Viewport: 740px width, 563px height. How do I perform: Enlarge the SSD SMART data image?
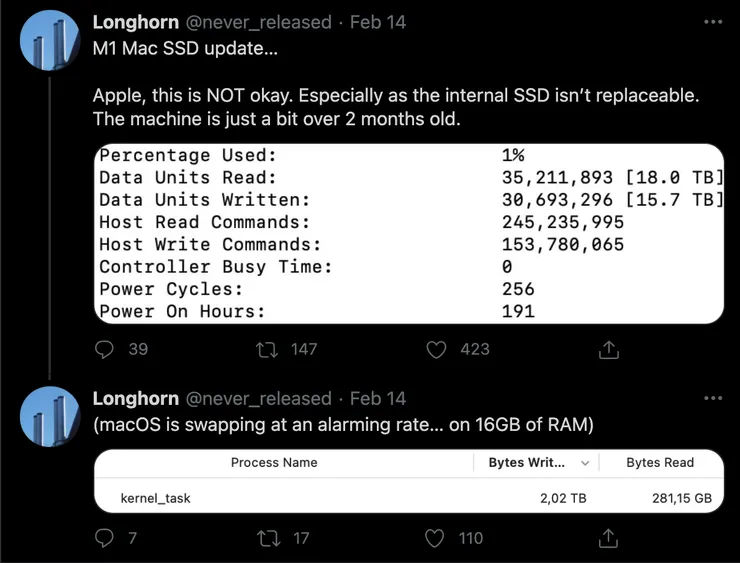pos(409,234)
